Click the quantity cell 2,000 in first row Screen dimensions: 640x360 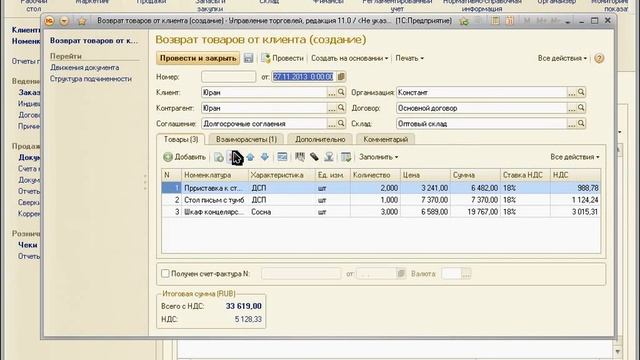(x=376, y=188)
